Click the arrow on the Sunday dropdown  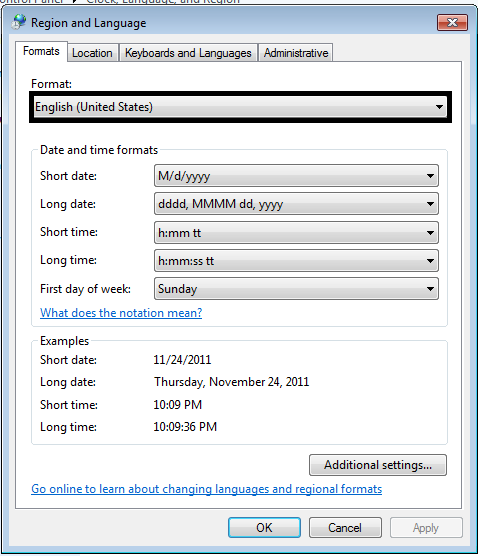[430, 289]
